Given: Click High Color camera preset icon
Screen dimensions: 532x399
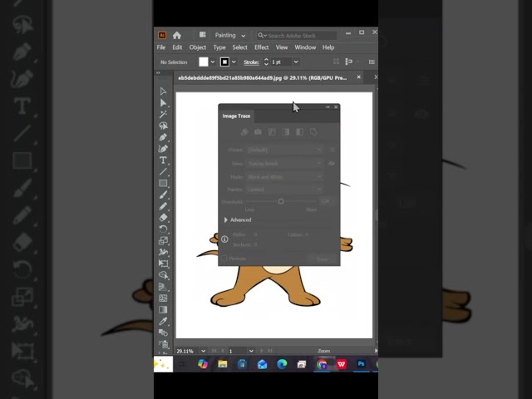Looking at the screenshot, I should tap(258, 132).
